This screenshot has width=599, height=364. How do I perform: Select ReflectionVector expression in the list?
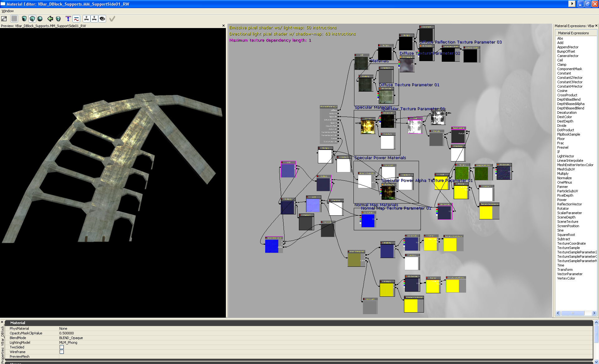(569, 204)
